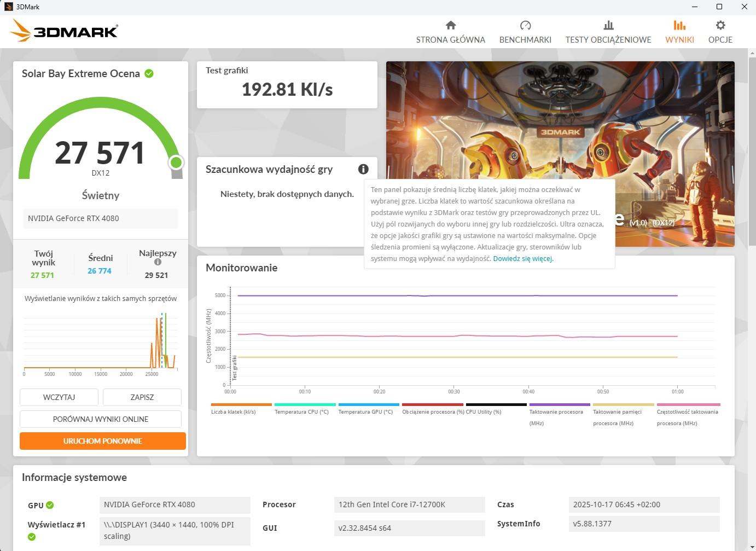Maximize the 3DMark window
The height and width of the screenshot is (551, 756).
719,7
